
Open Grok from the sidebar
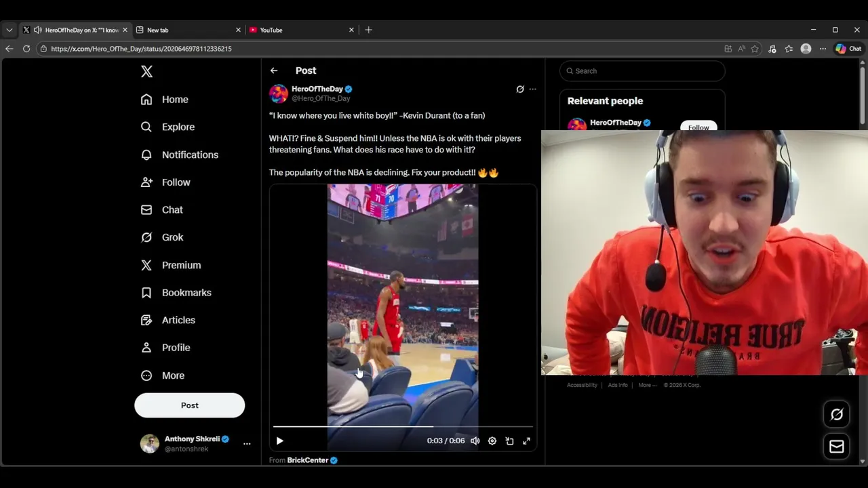[161, 237]
